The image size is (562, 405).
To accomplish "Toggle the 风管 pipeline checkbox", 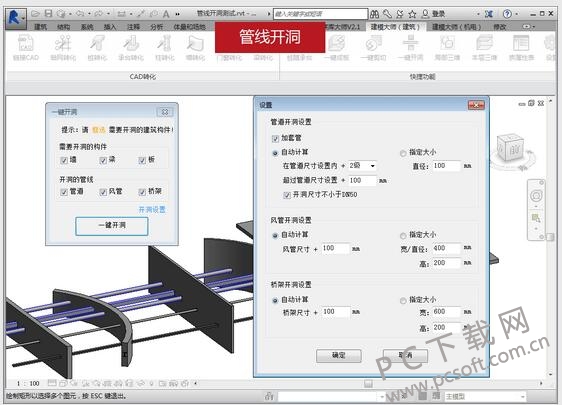I will (x=103, y=192).
